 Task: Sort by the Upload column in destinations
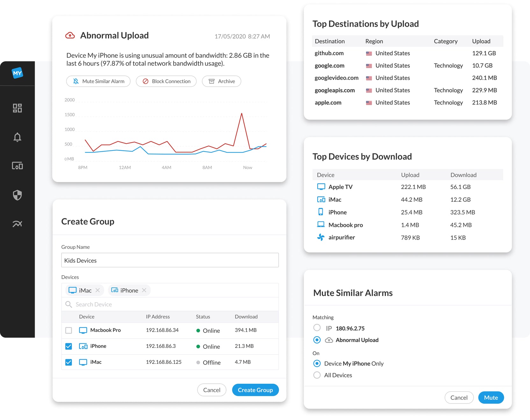click(x=481, y=41)
